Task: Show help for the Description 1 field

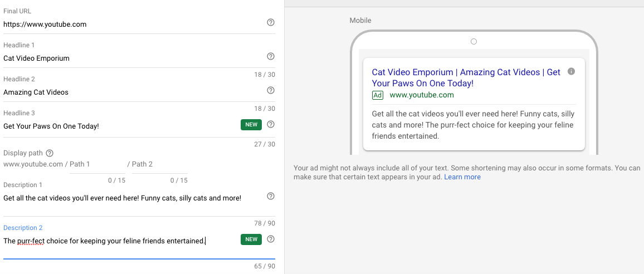Action: (x=271, y=196)
